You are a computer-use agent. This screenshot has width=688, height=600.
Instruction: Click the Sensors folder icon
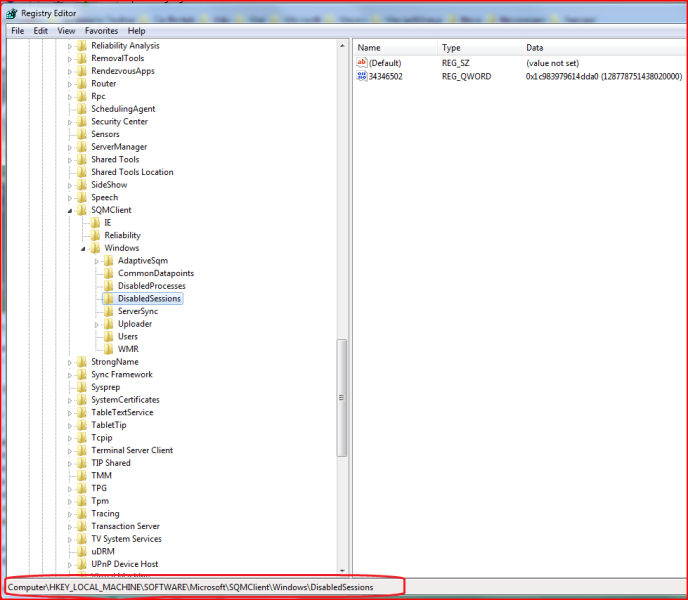(x=82, y=134)
